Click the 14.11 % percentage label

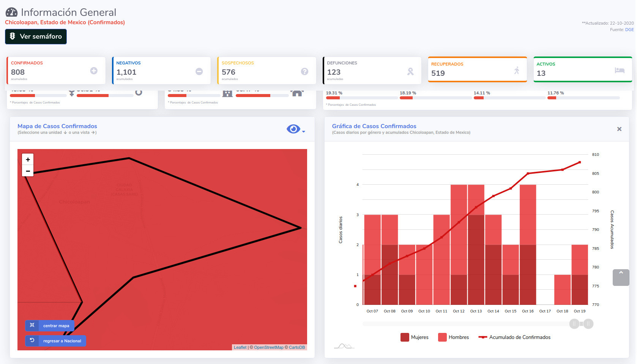pyautogui.click(x=482, y=93)
